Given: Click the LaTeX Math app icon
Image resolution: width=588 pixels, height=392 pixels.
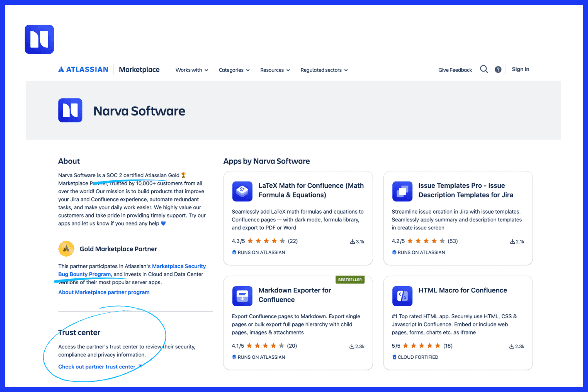Looking at the screenshot, I should 242,191.
